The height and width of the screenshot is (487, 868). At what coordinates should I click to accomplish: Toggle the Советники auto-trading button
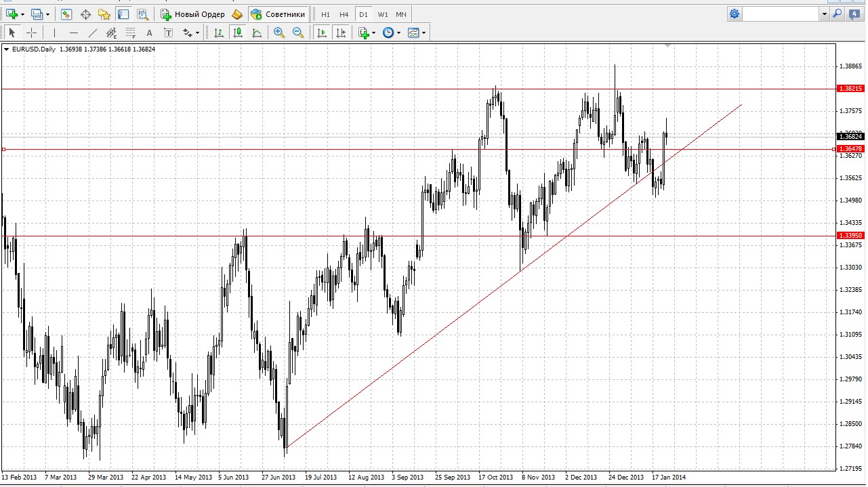coord(278,14)
